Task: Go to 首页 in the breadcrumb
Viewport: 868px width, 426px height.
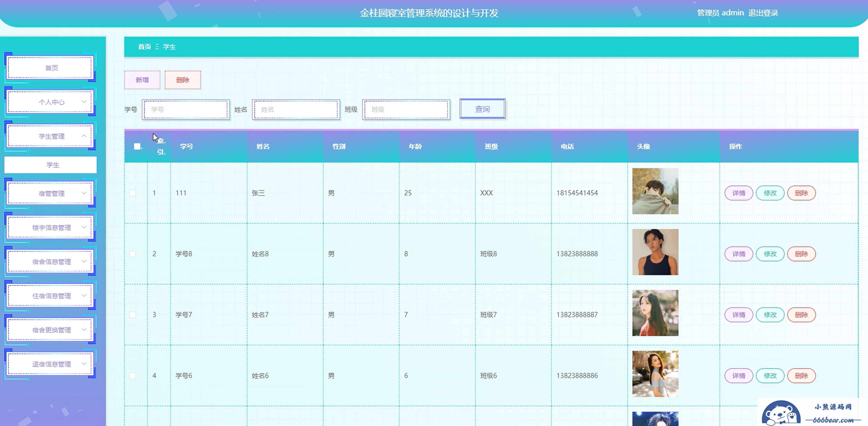Action: point(145,47)
